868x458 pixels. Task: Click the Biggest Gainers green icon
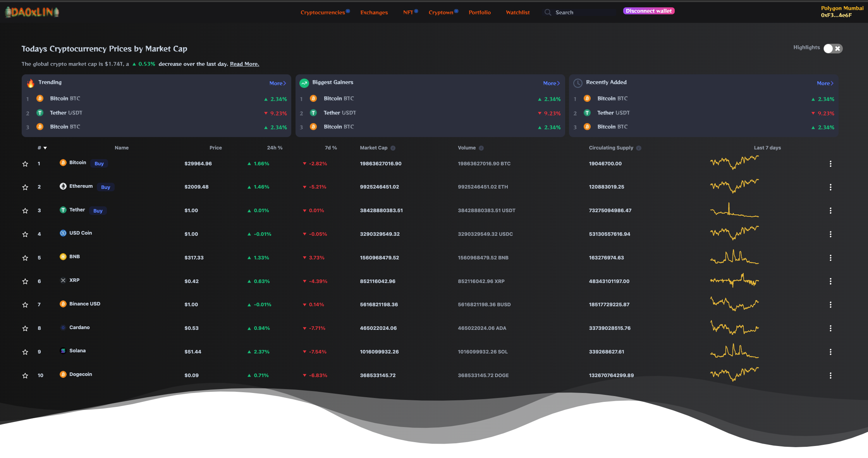tap(304, 83)
